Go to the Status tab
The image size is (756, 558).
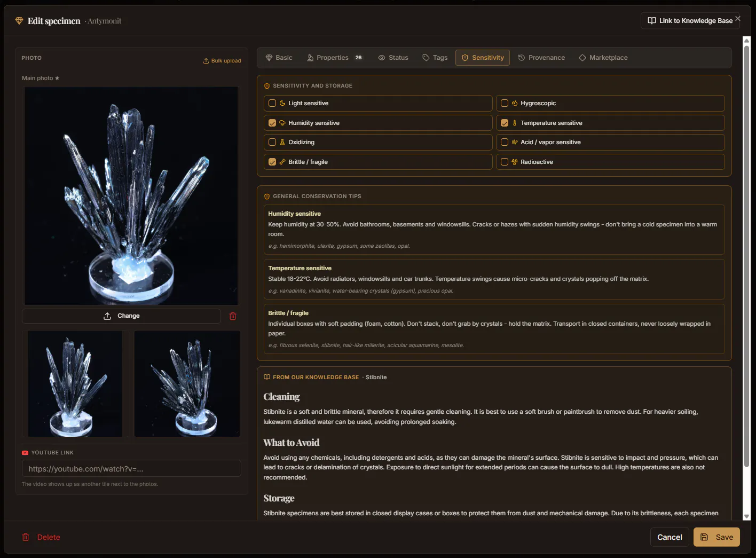click(393, 58)
